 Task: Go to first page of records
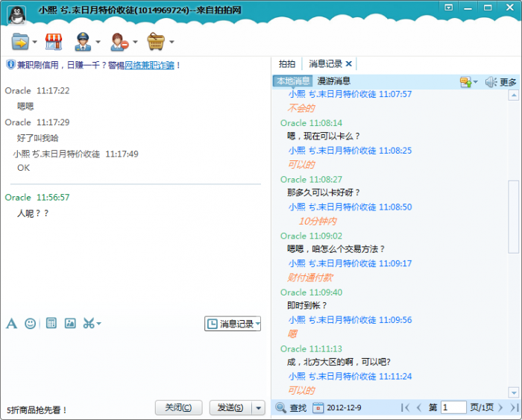[x=406, y=407]
